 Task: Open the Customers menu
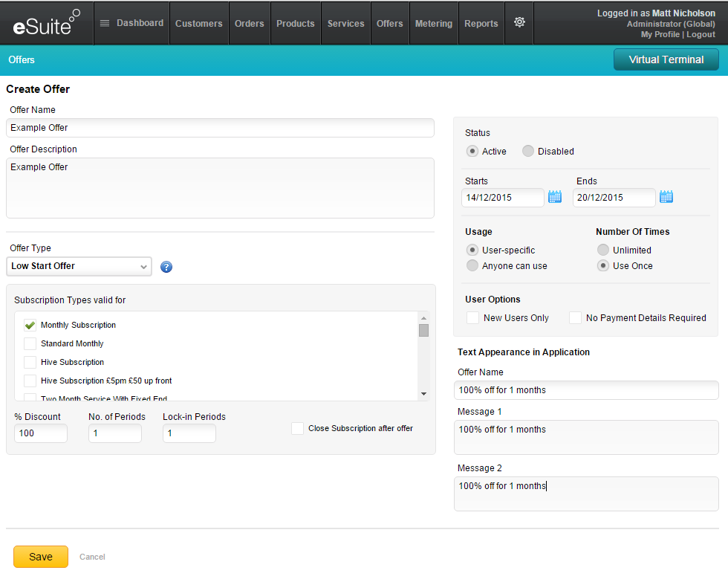pos(198,23)
